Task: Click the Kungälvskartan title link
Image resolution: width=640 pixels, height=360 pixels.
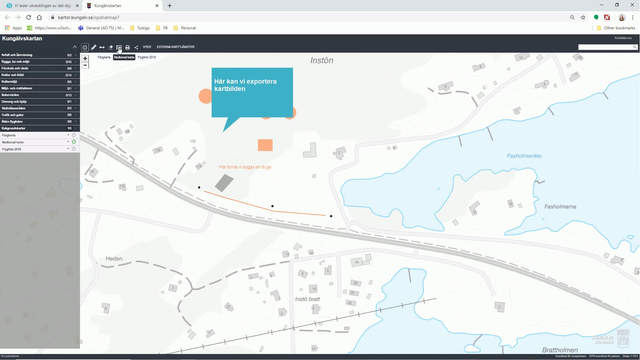Action: (22, 38)
